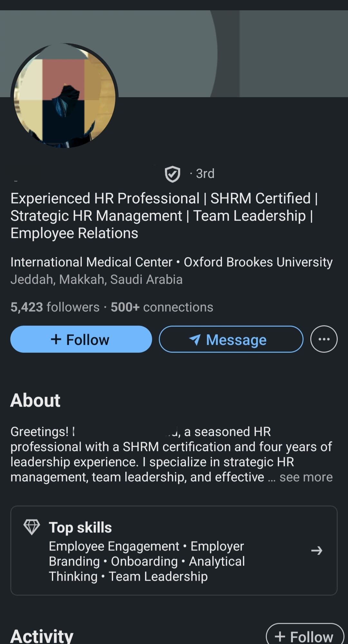View the 500+ connections link
348x644 pixels.
(162, 307)
